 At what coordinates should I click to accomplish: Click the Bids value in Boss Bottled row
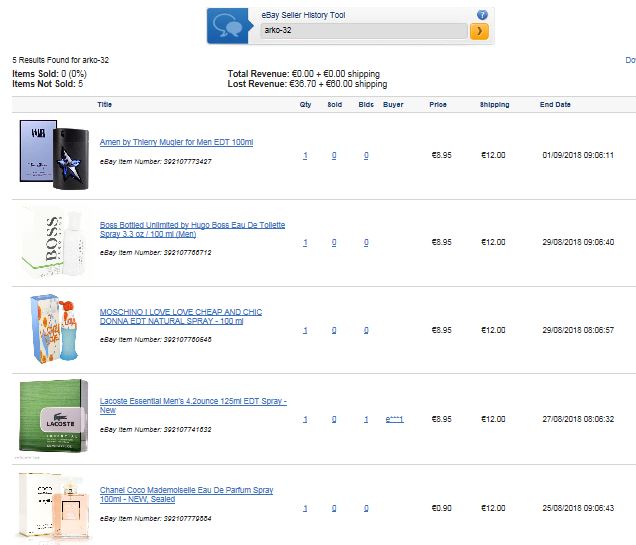366,242
